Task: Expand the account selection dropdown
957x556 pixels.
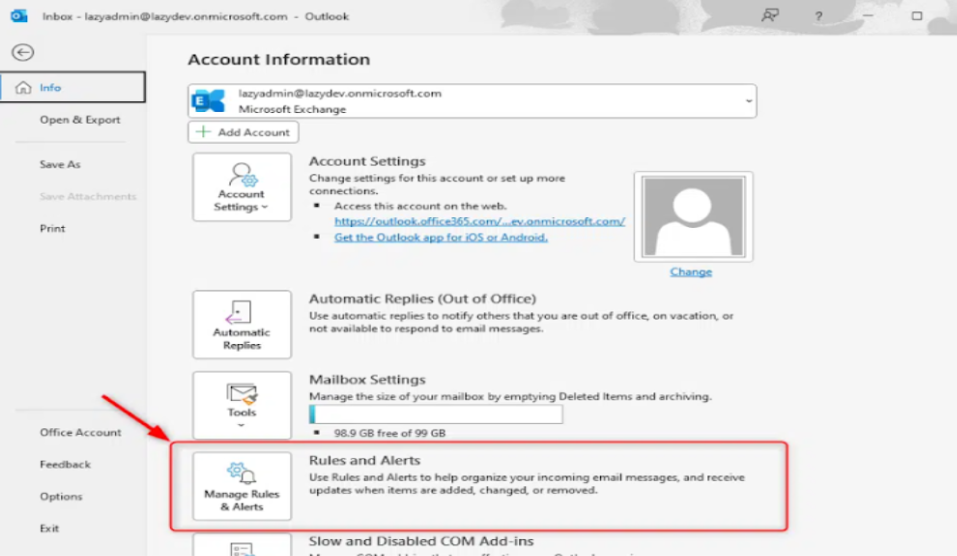Action: (x=748, y=101)
